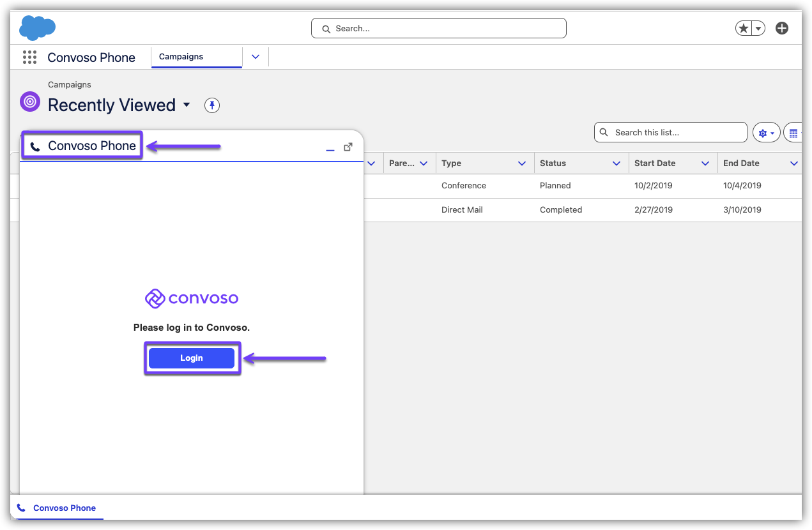Open the App Launcher grid icon

tap(29, 57)
